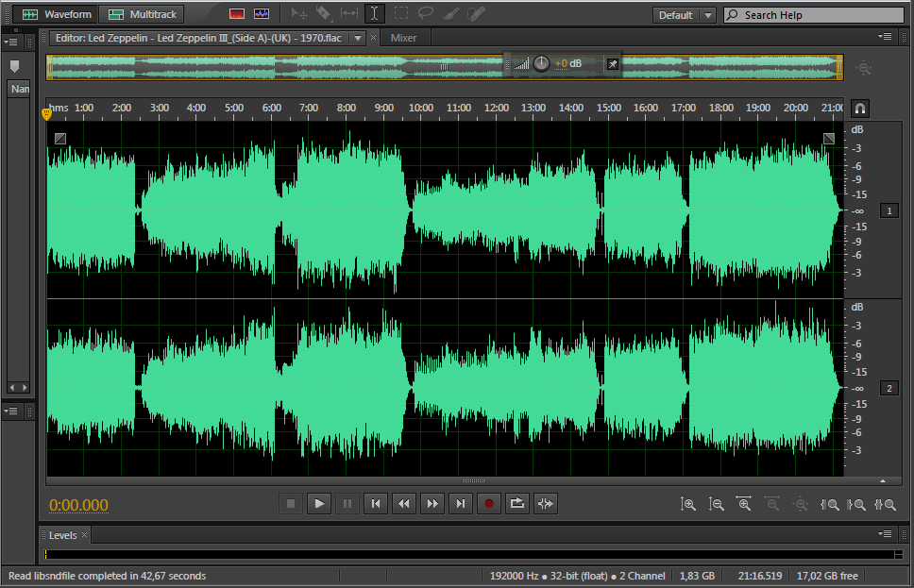This screenshot has height=588, width=914.
Task: Click the playhead marker at timeline start
Action: (46, 113)
